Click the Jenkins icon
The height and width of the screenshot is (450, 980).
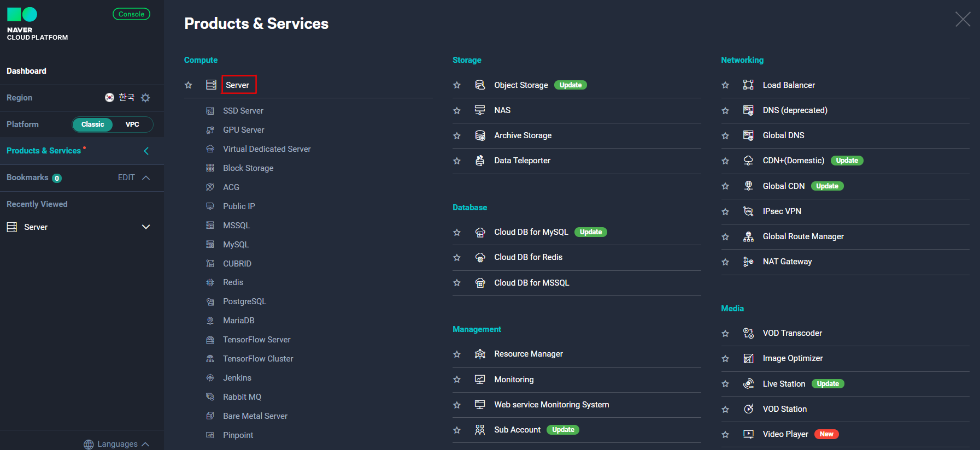tap(210, 378)
